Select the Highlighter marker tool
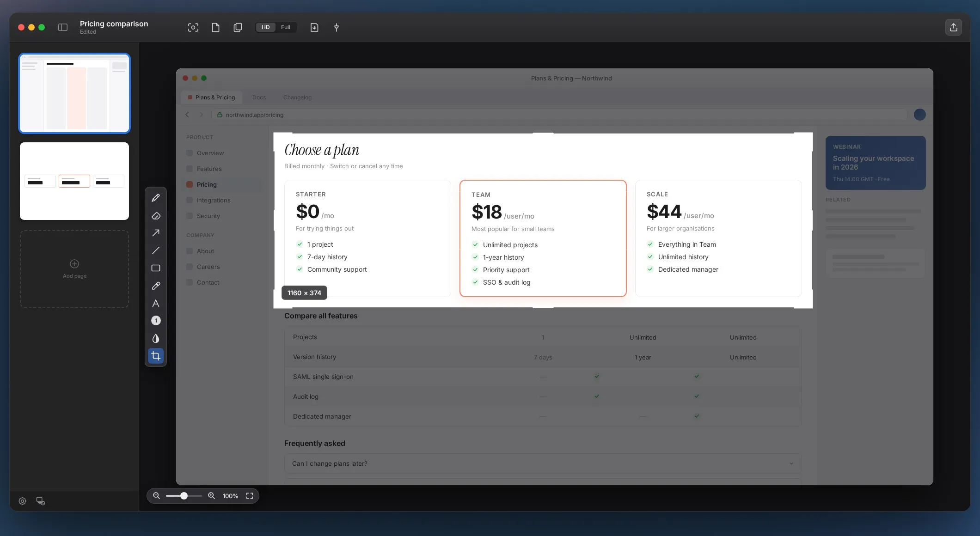Viewport: 980px width, 536px height. coord(156,286)
